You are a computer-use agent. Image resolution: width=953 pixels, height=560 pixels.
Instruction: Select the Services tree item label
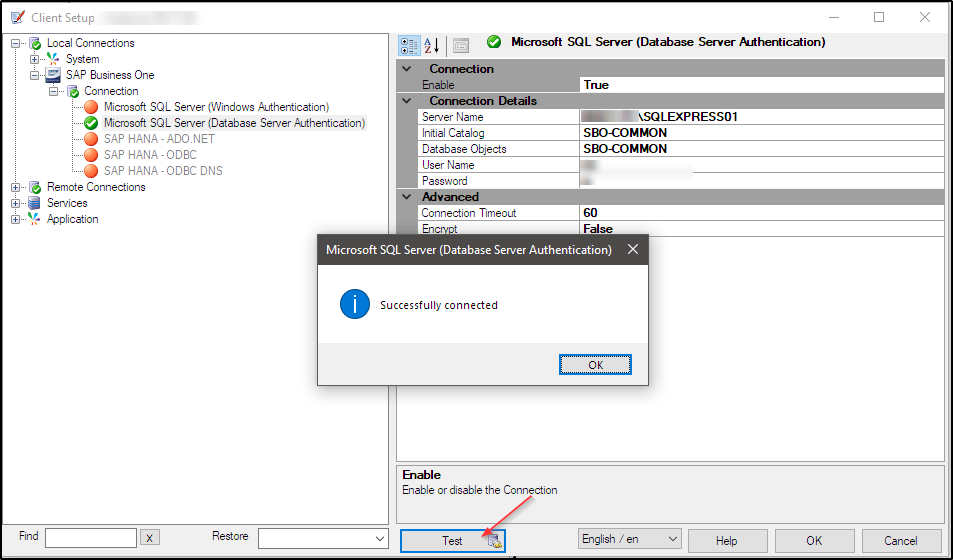click(x=67, y=203)
